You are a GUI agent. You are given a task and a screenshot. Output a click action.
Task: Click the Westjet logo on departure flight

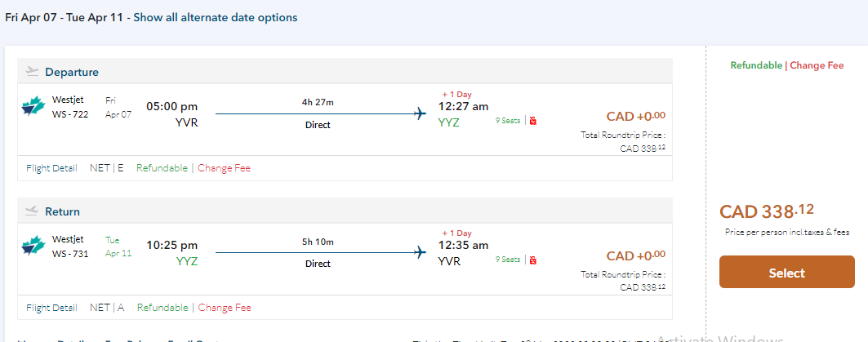click(x=33, y=107)
